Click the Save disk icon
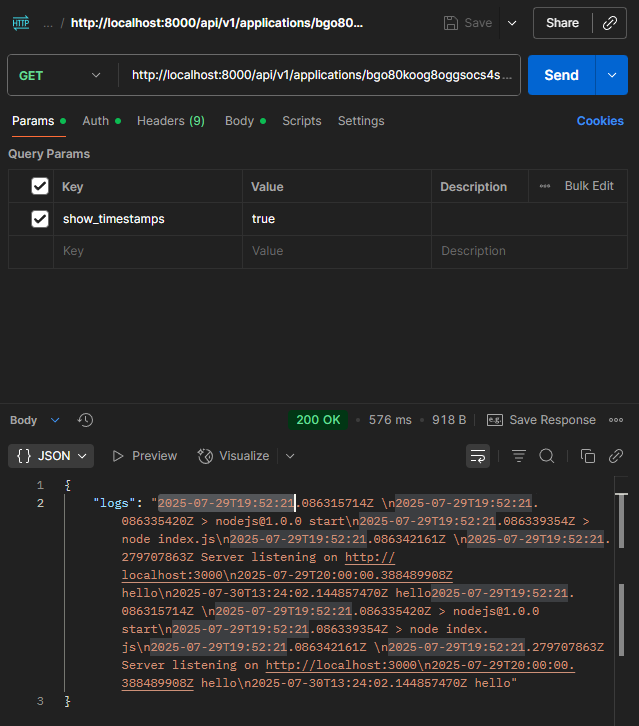This screenshot has width=639, height=726. [451, 23]
